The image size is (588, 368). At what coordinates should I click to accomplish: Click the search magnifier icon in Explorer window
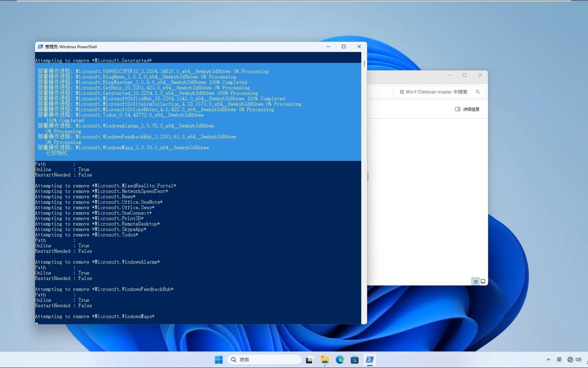(x=478, y=92)
